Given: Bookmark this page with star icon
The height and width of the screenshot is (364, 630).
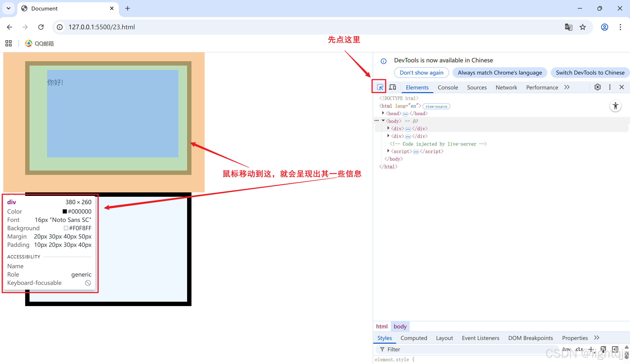Looking at the screenshot, I should [x=583, y=27].
